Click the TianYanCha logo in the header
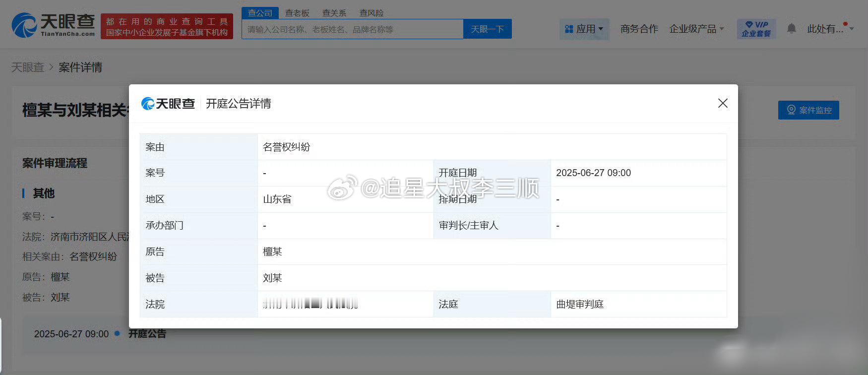This screenshot has height=375, width=868. 53,26
